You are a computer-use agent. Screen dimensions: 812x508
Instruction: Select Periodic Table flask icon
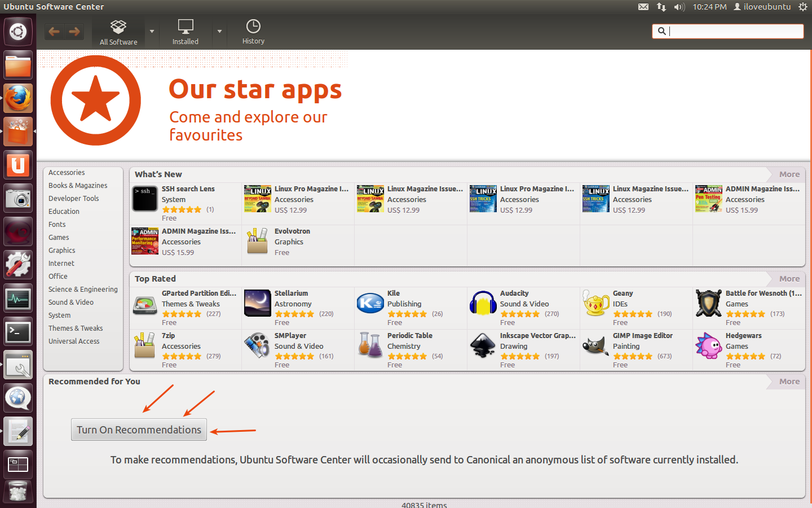[370, 345]
